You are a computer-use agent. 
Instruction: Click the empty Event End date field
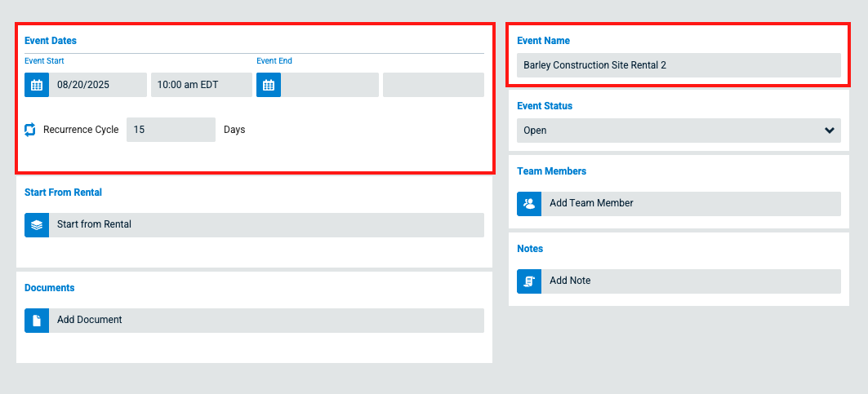click(x=330, y=85)
